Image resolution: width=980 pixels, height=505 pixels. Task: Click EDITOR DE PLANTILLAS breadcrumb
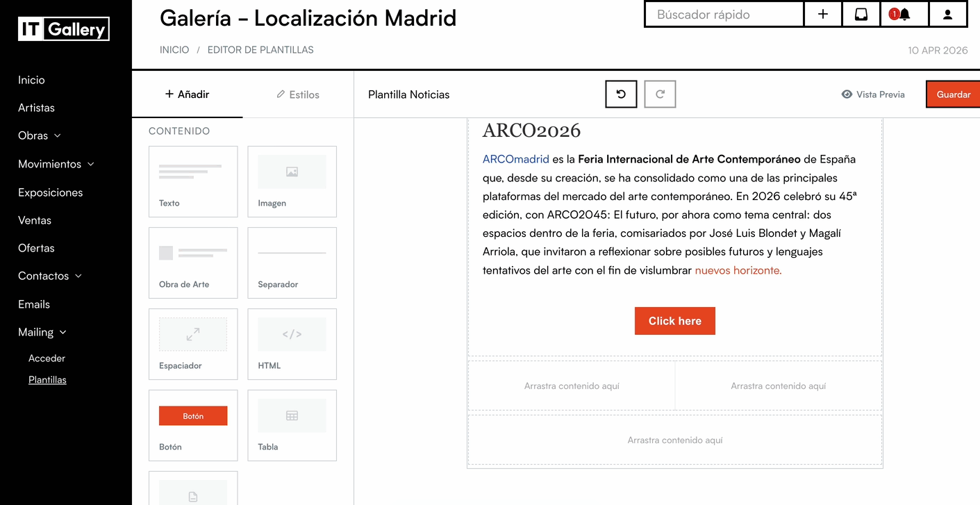[260, 50]
